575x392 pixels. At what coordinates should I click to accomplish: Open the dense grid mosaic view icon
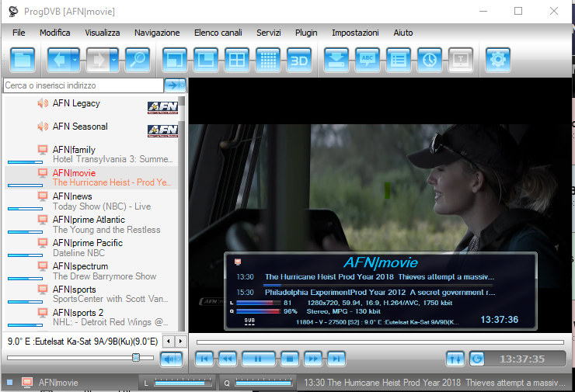tap(268, 60)
